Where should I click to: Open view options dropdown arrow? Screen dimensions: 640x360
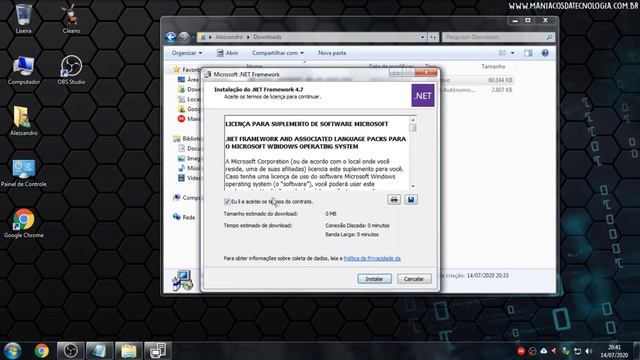tap(513, 53)
